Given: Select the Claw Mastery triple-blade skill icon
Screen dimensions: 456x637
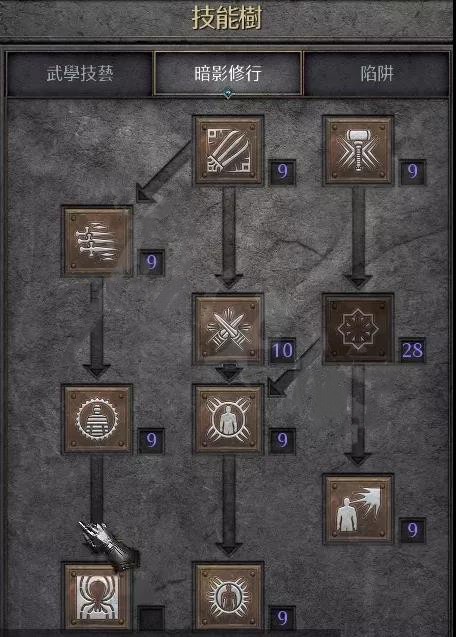Looking at the screenshot, I should click(228, 151).
